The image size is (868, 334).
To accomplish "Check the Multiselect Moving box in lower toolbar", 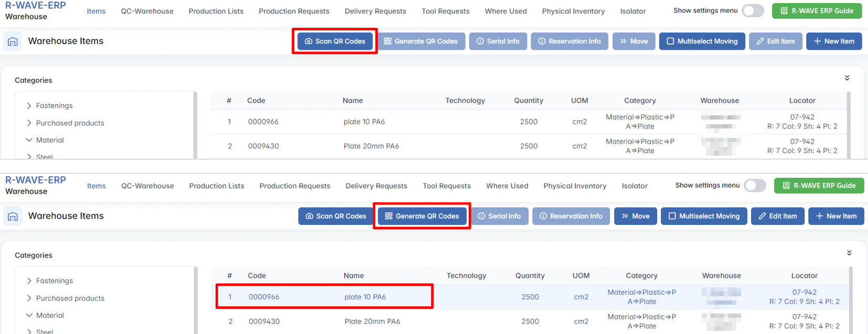I will 672,216.
